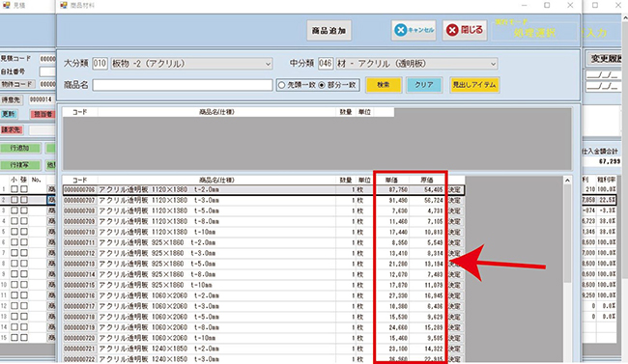Click the red 閉じる button
This screenshot has height=364, width=628.
[x=465, y=30]
